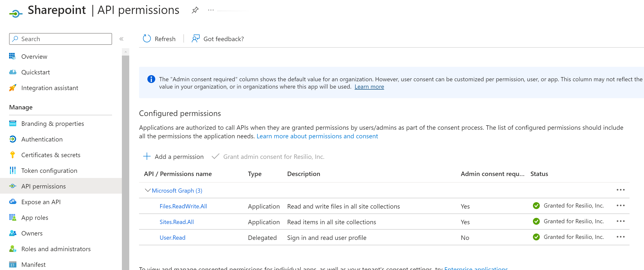Open Certificates & secrets via key icon

click(x=13, y=155)
